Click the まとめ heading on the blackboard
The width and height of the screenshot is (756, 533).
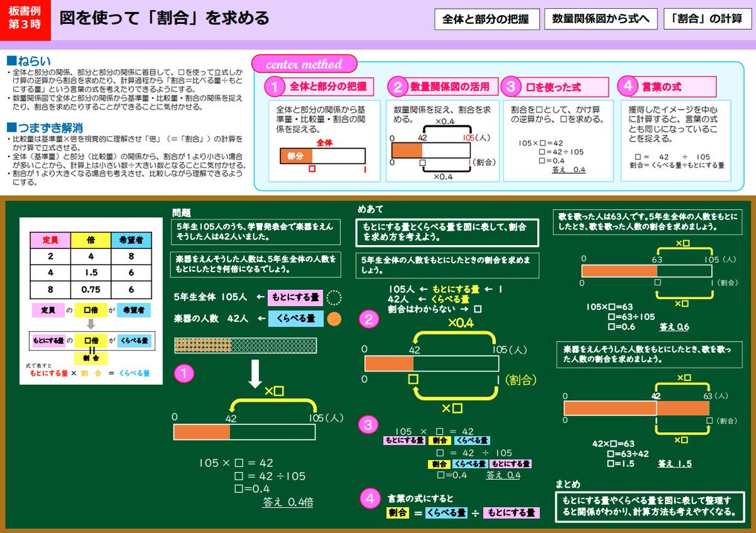pos(568,484)
